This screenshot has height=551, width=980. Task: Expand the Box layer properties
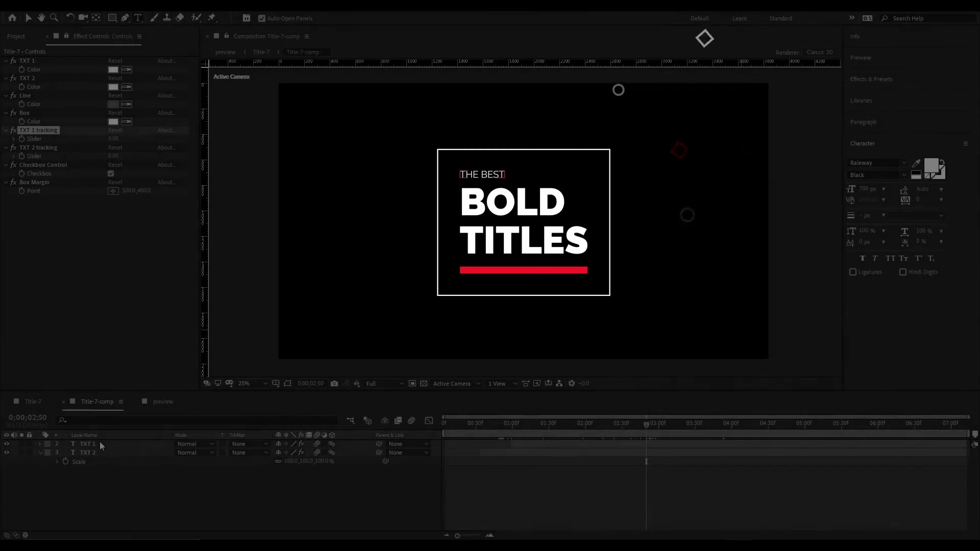pyautogui.click(x=6, y=112)
